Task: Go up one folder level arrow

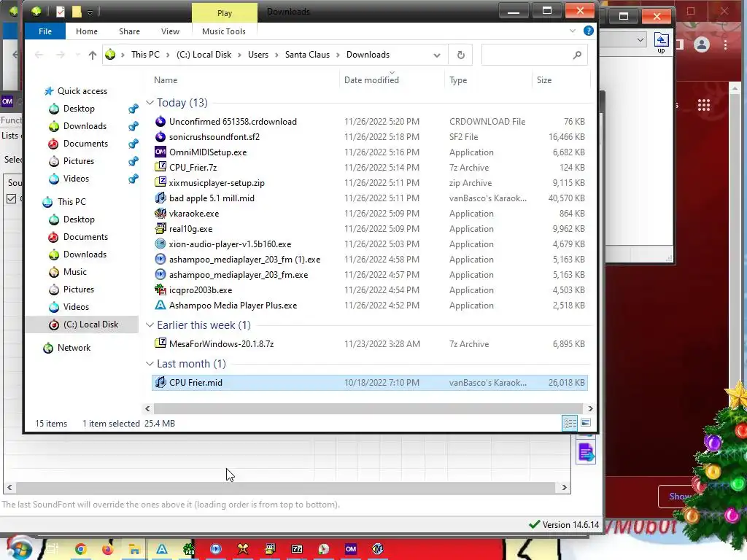Action: pyautogui.click(x=93, y=55)
